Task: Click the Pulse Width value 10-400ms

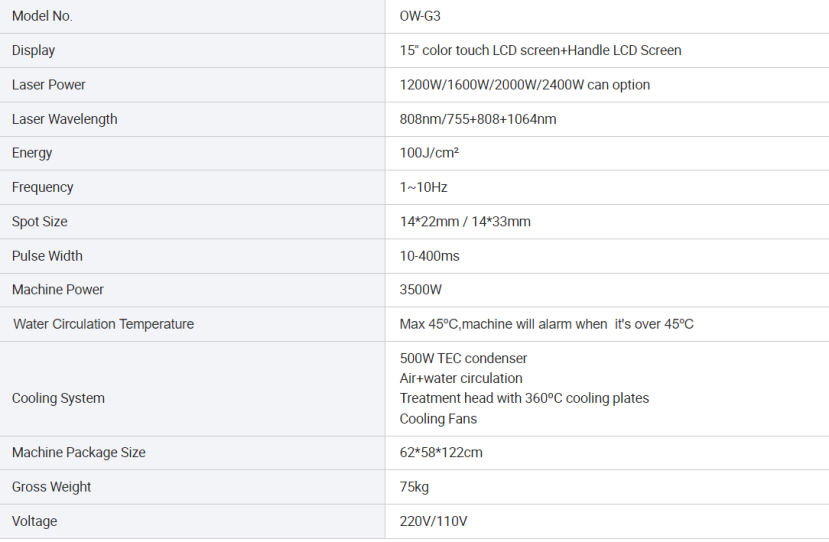Action: tap(429, 256)
